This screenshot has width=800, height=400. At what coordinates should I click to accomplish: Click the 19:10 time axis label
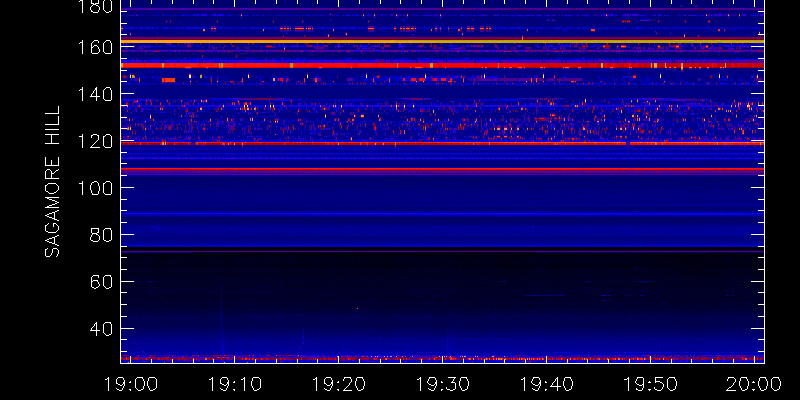coord(234,384)
